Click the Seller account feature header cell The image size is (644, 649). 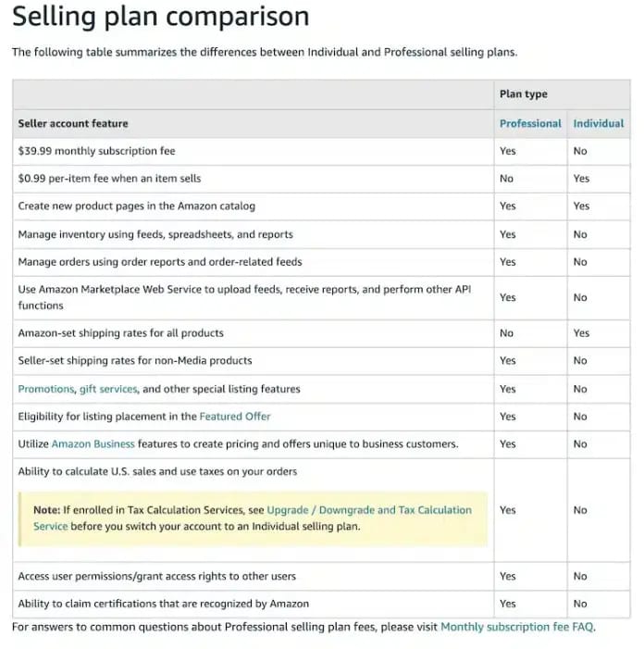click(x=73, y=123)
